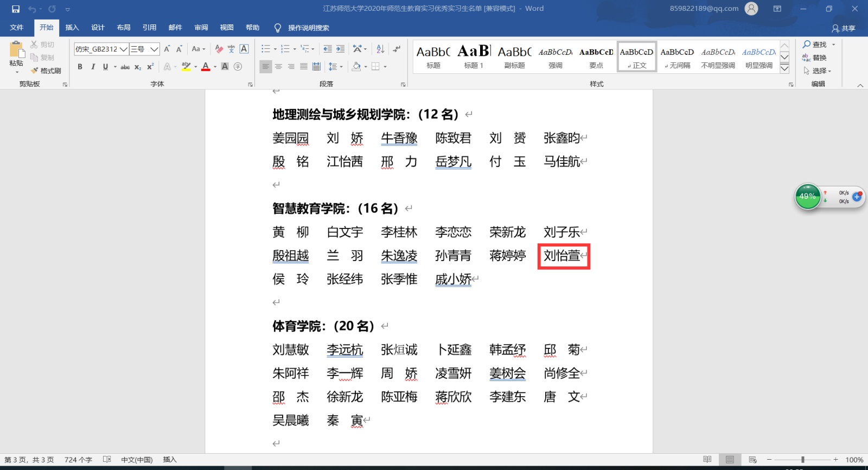
Task: Open the 审阅 (Review) ribbon tab
Action: point(201,28)
